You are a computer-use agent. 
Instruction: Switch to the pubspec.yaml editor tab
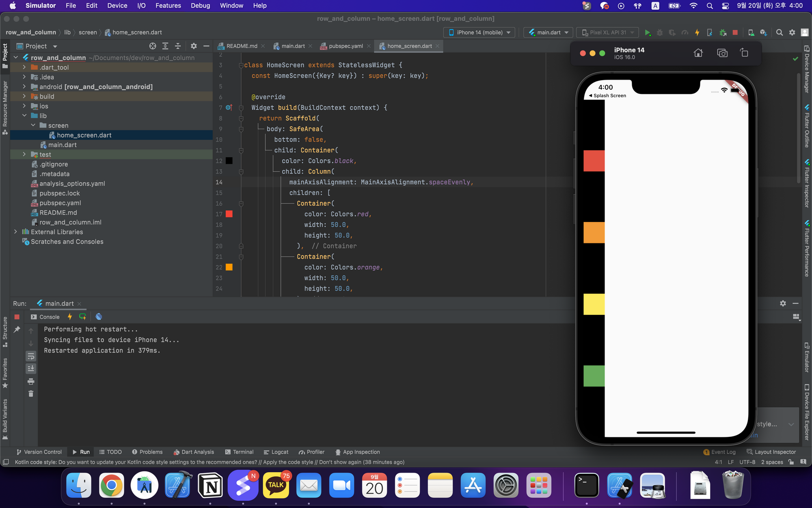[x=346, y=46]
